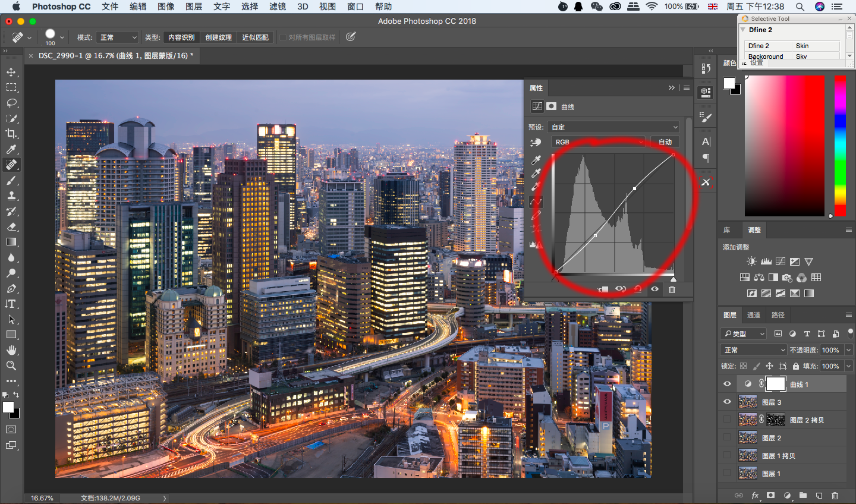The width and height of the screenshot is (856, 504).
Task: Select the 内容识别 type button
Action: (x=181, y=37)
